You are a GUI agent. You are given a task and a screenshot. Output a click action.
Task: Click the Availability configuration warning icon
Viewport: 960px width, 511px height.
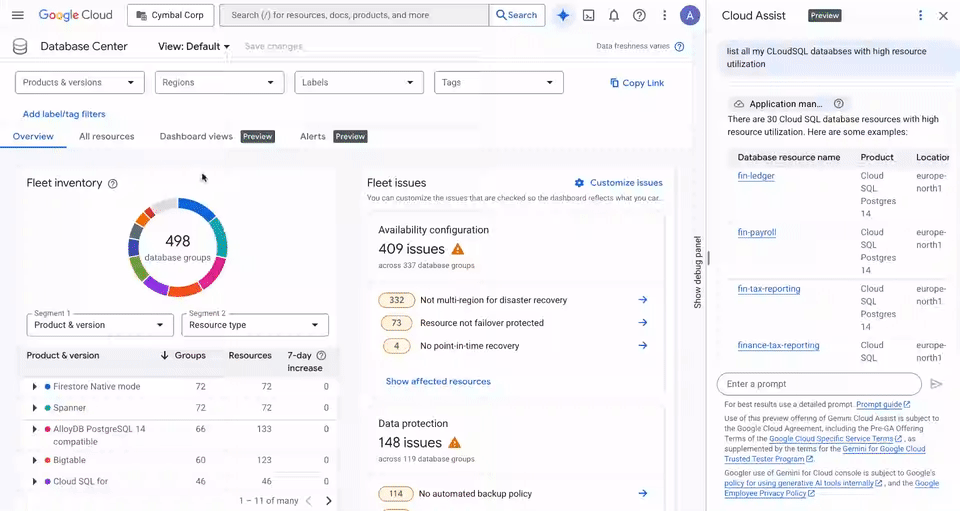457,249
